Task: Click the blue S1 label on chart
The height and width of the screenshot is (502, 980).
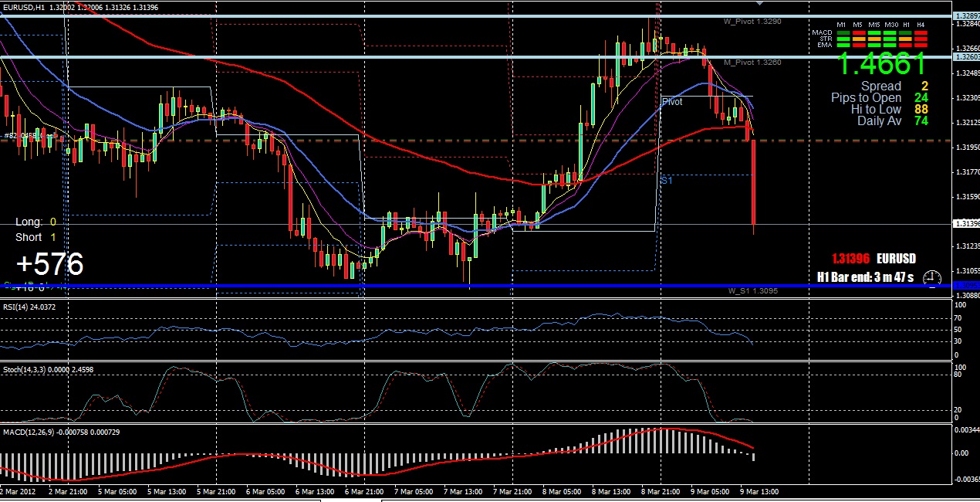Action: pyautogui.click(x=666, y=180)
